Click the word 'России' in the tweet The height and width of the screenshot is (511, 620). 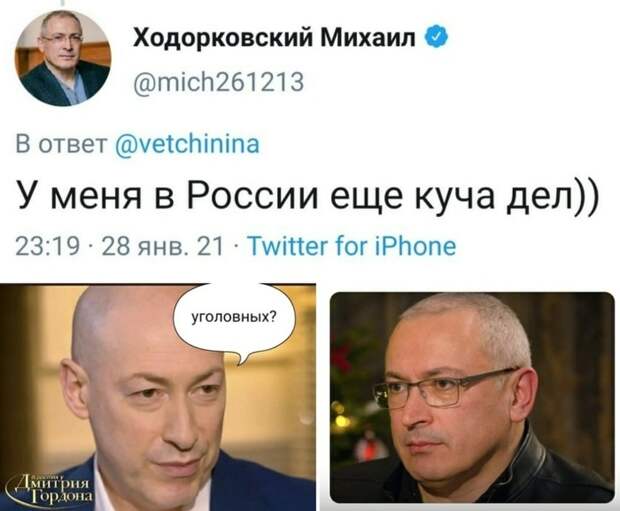(x=252, y=195)
